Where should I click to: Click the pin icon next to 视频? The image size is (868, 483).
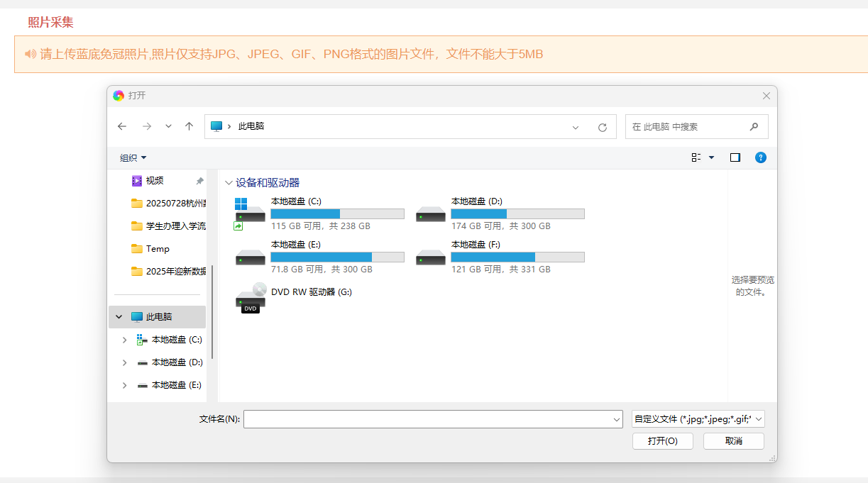pyautogui.click(x=200, y=181)
